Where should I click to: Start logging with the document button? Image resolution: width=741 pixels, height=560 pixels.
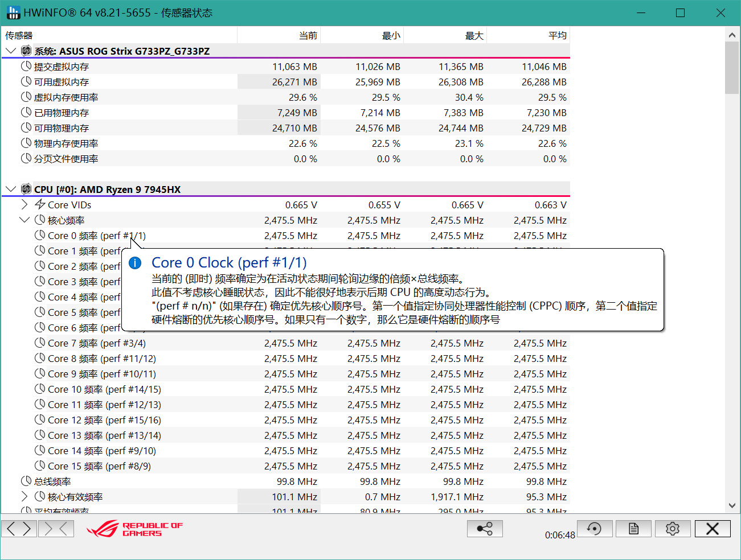[633, 529]
